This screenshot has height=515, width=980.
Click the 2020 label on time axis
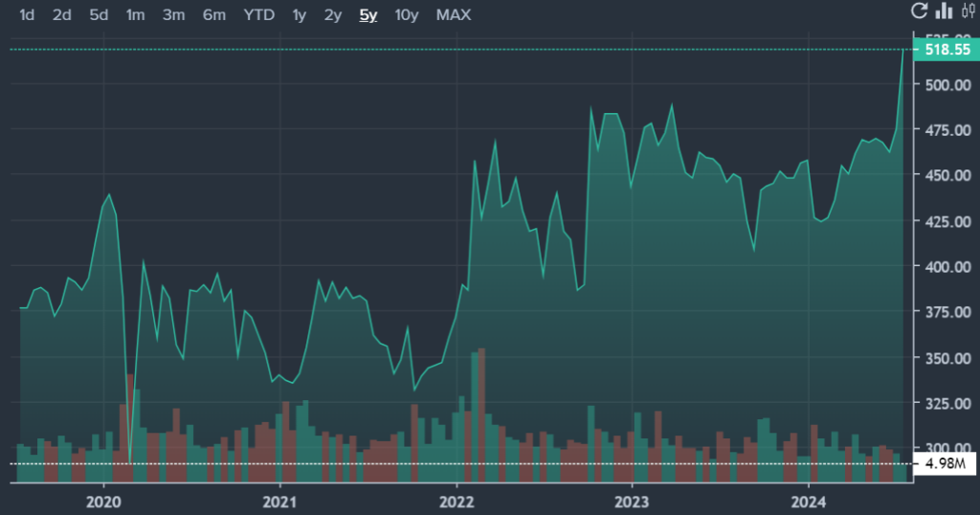tap(102, 501)
